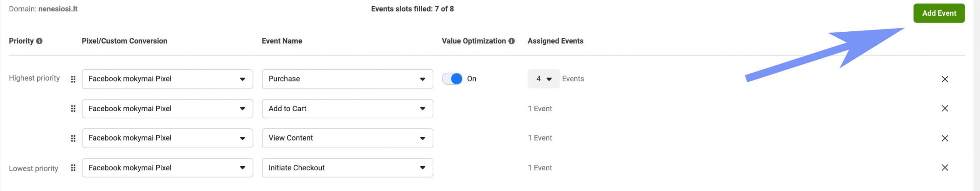This screenshot has width=980, height=191.
Task: Open the pixel dropdown in Initiate Checkout row
Action: [x=167, y=168]
